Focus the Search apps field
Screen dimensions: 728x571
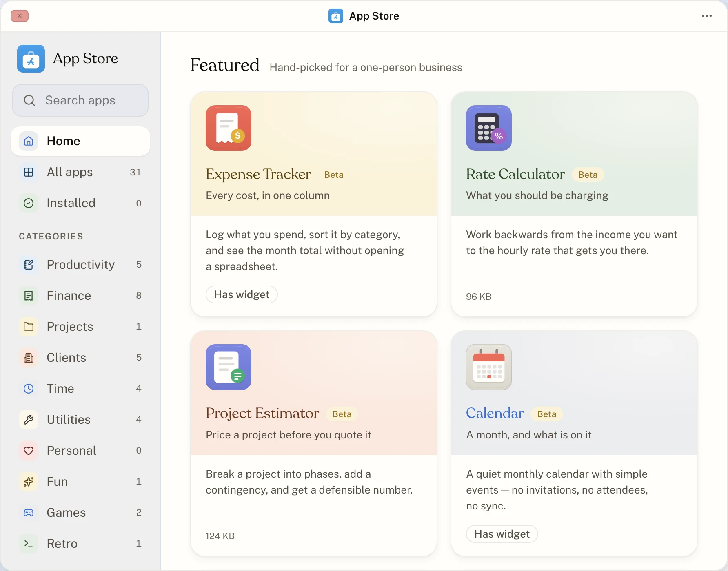coord(80,100)
